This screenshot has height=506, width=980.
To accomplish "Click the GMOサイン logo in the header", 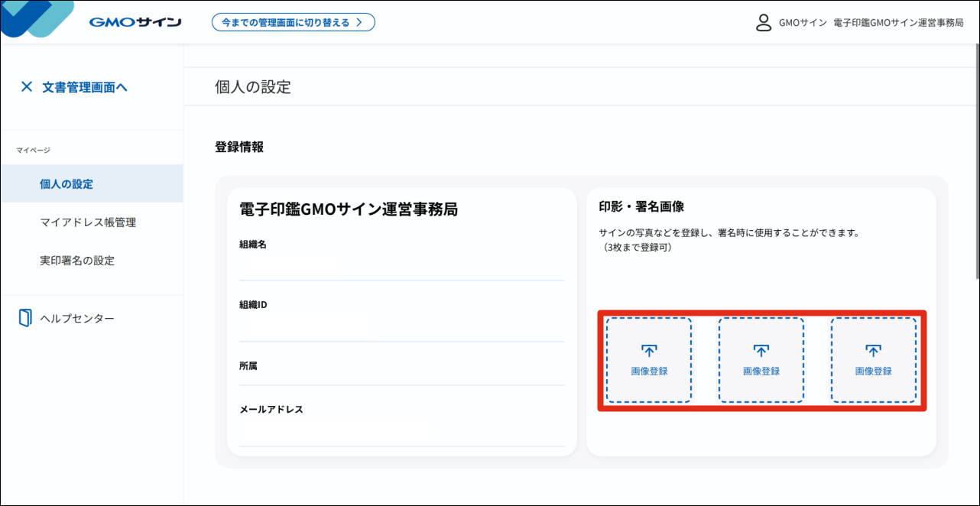I will [136, 21].
